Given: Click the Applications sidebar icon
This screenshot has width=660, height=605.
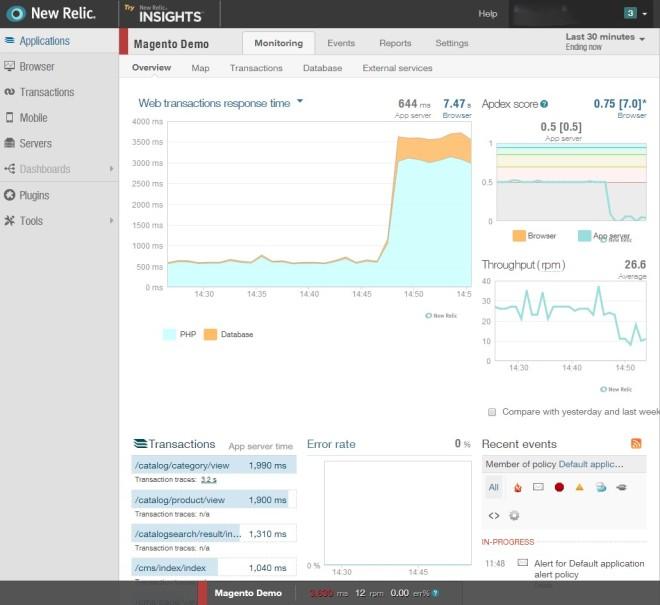Looking at the screenshot, I should point(9,40).
